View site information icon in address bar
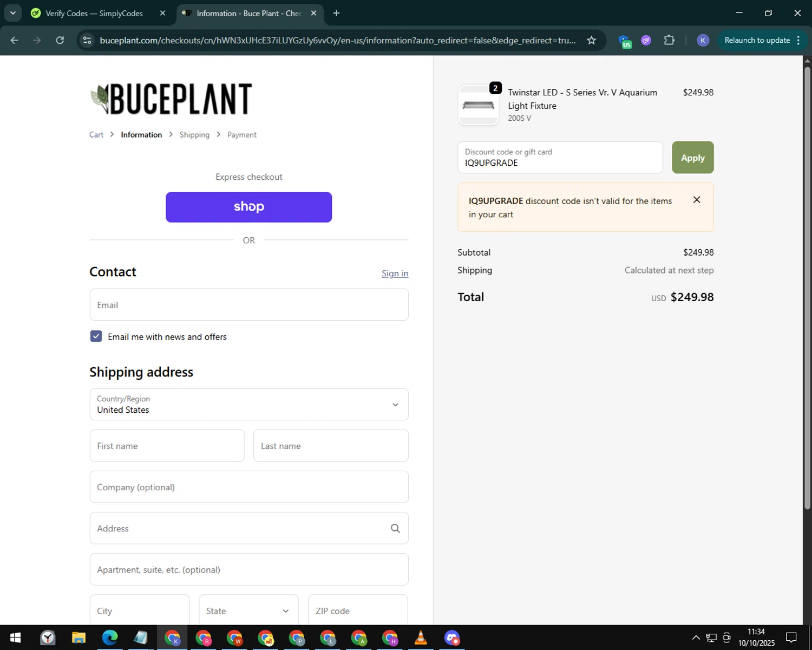Image resolution: width=812 pixels, height=650 pixels. 87,40
